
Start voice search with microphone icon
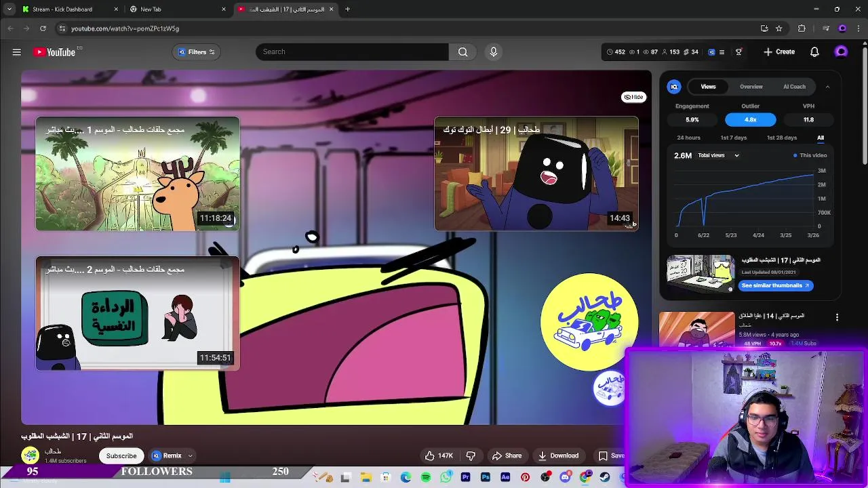(x=494, y=52)
